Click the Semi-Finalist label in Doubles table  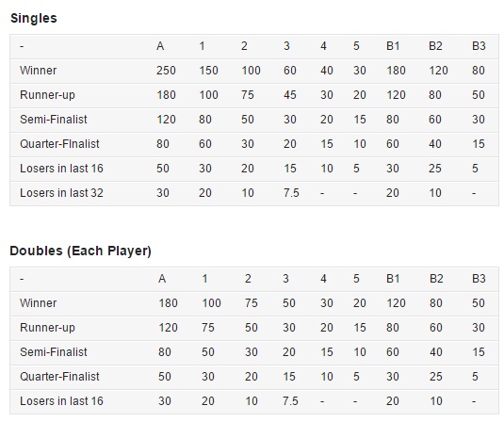(x=54, y=352)
